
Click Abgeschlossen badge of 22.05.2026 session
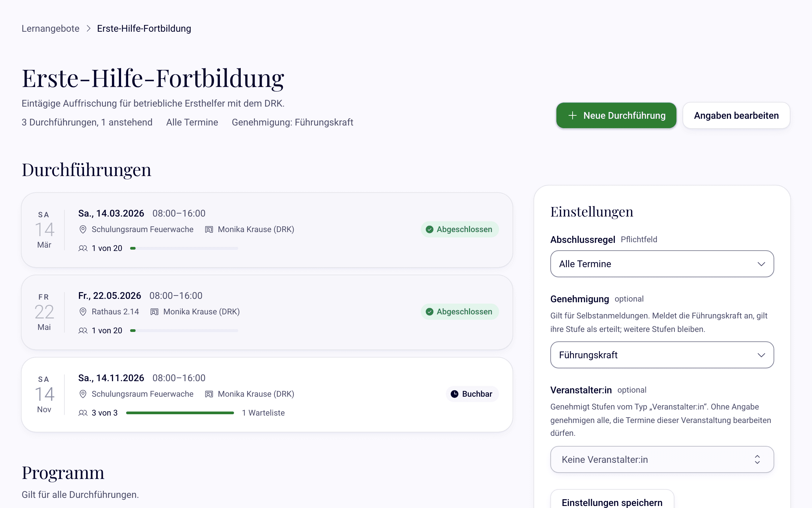pos(460,312)
